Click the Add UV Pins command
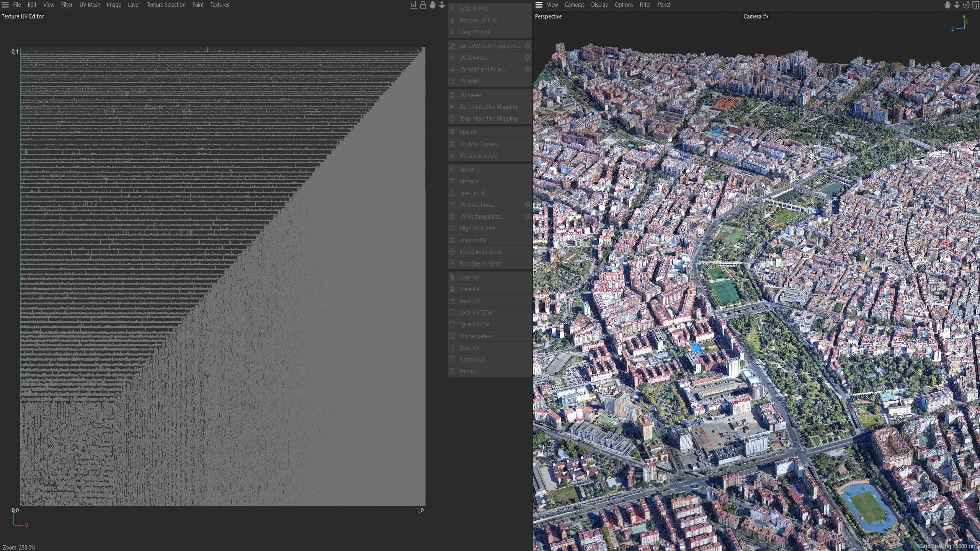 [490, 8]
